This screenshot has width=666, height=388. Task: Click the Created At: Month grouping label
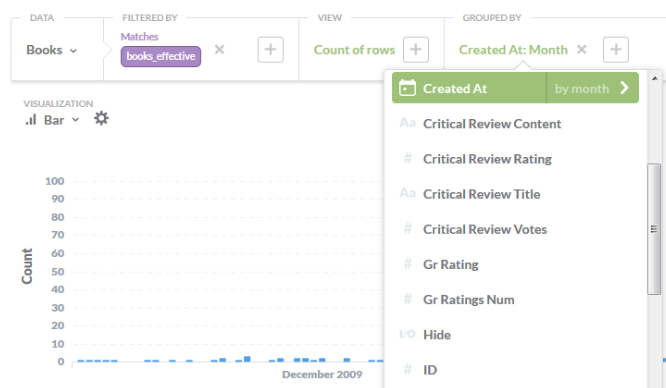[513, 50]
